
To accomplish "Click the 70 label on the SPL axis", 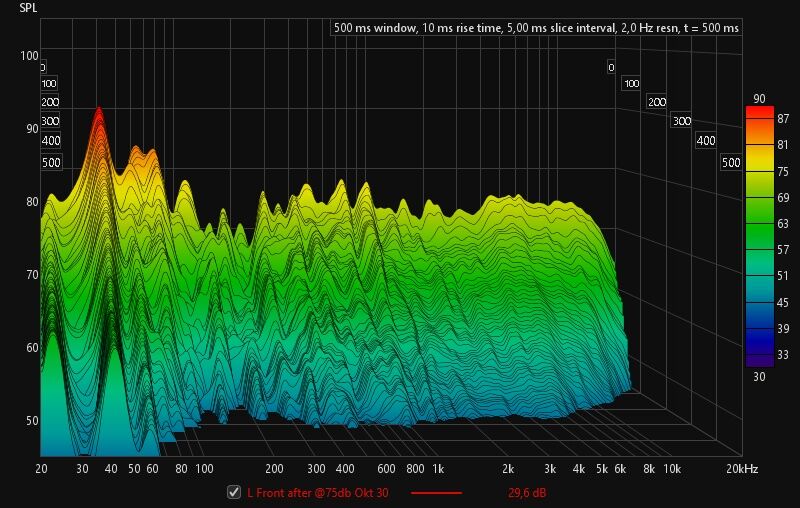I will coord(32,274).
